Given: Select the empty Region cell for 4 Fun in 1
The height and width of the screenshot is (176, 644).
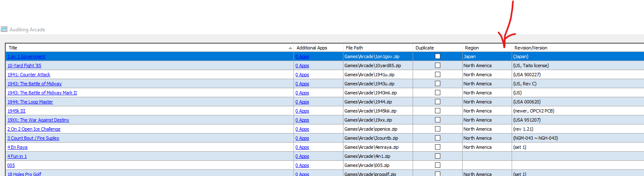Looking at the screenshot, I should coord(487,156).
